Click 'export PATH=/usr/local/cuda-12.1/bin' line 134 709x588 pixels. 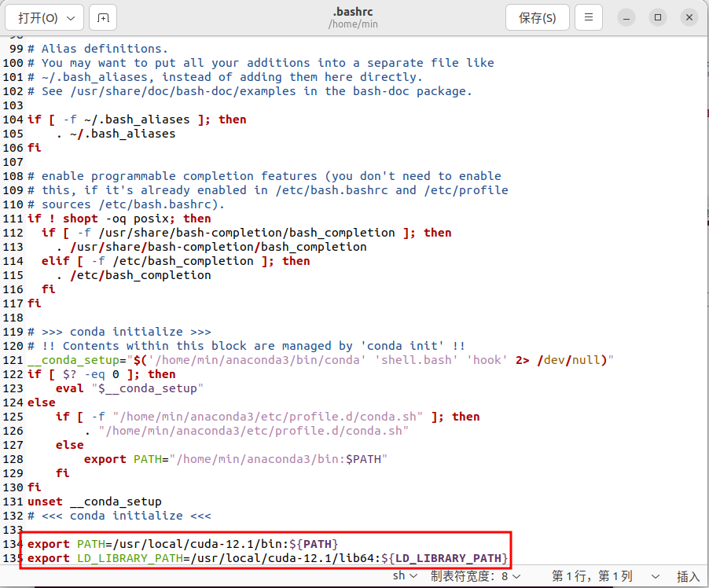tap(182, 544)
